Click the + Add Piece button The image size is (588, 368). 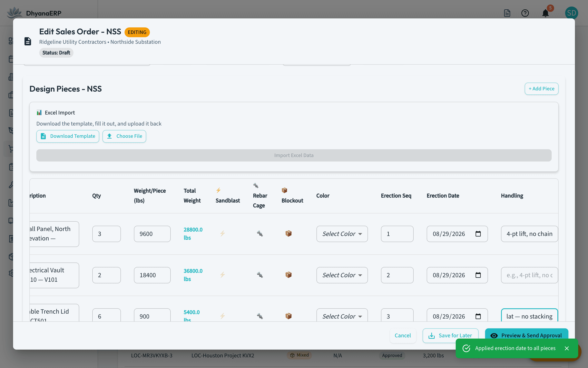(541, 89)
